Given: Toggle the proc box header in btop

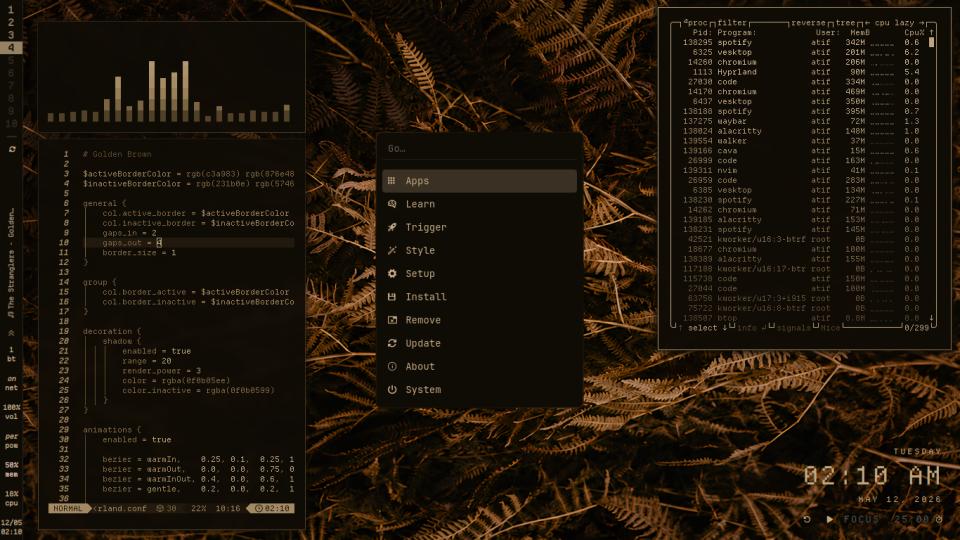Looking at the screenshot, I should (695, 23).
